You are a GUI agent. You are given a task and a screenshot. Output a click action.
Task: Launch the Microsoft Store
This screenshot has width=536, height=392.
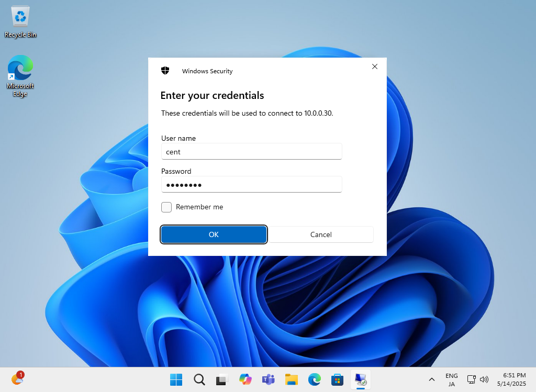coord(337,379)
